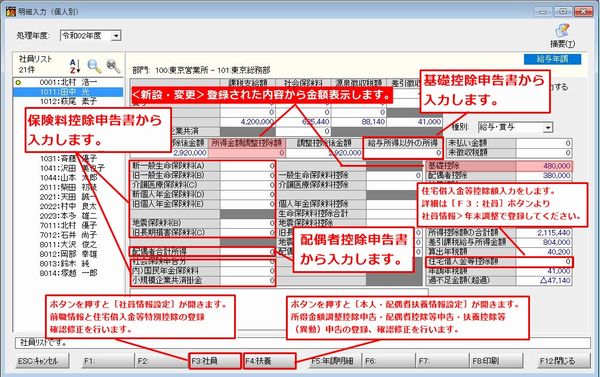Click the F4:扶養 button
600x377 pixels.
click(x=269, y=361)
